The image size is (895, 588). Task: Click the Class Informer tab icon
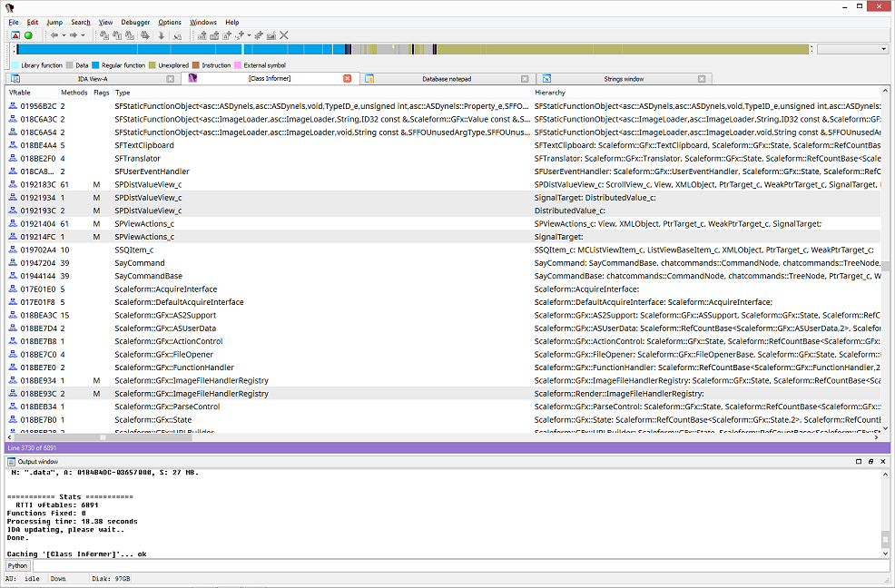pyautogui.click(x=192, y=78)
